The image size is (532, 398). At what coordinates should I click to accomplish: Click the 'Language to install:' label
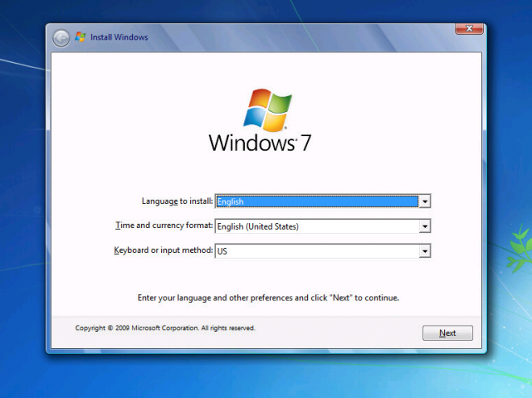point(177,201)
